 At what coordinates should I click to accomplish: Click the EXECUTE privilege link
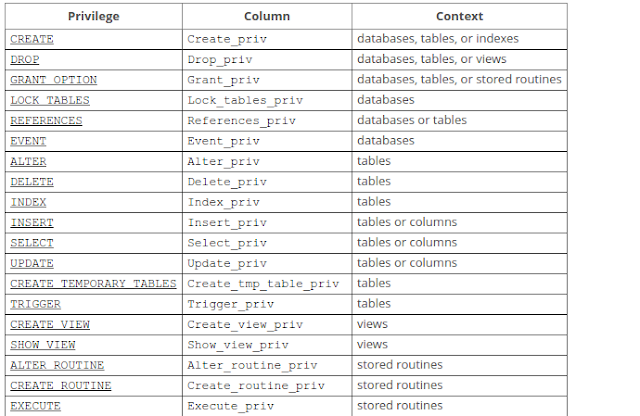coord(36,407)
